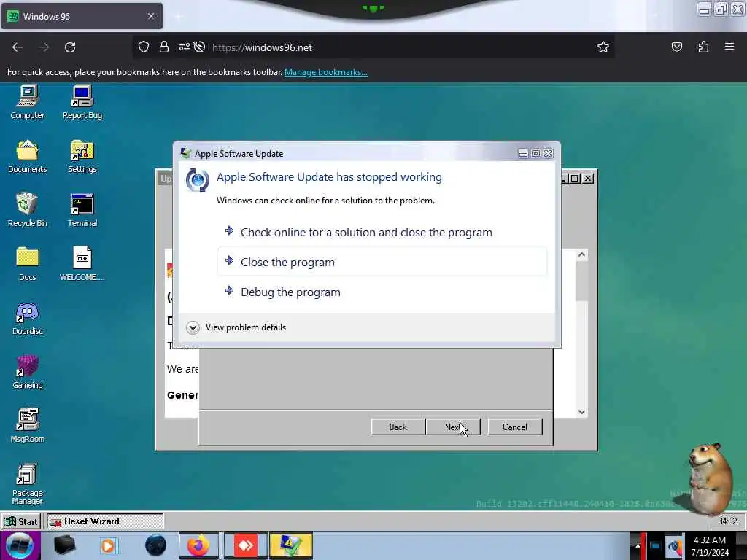This screenshot has height=560, width=747.
Task: Click the Windows 96 04:32 taskbar clock
Action: coord(727,521)
